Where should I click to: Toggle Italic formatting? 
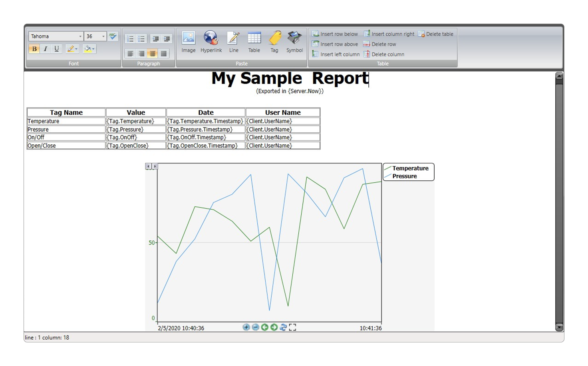46,49
